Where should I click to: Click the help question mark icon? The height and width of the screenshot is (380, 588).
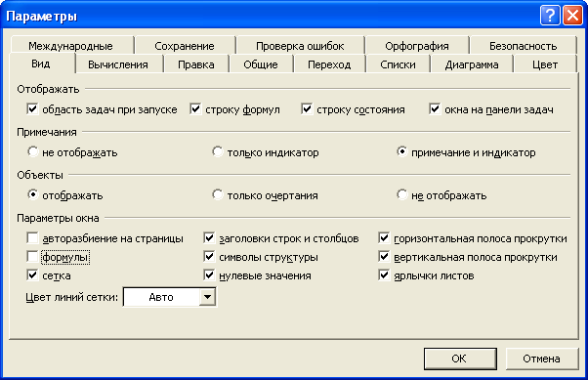coord(550,16)
